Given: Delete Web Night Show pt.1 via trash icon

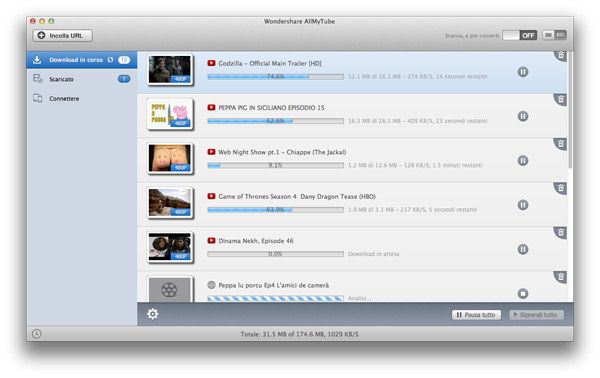Looking at the screenshot, I should 561,144.
